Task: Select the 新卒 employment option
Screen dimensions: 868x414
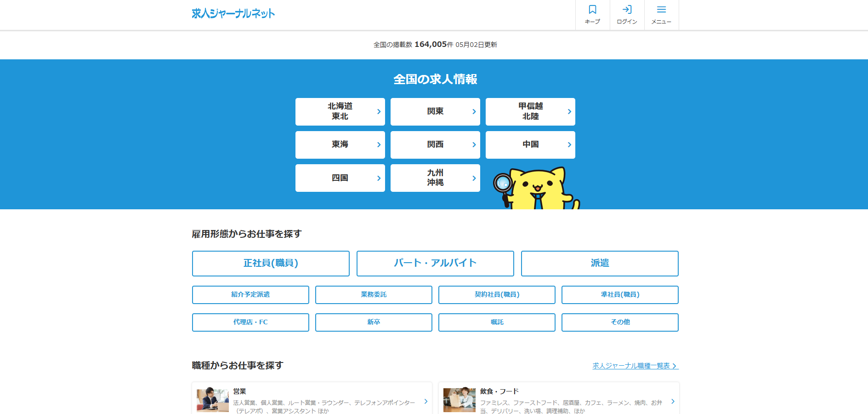Action: pyautogui.click(x=373, y=322)
